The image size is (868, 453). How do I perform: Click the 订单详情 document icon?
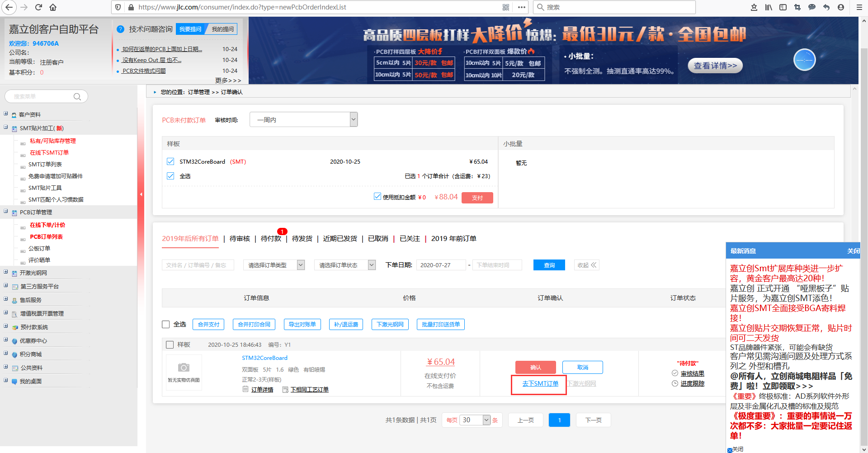(245, 389)
